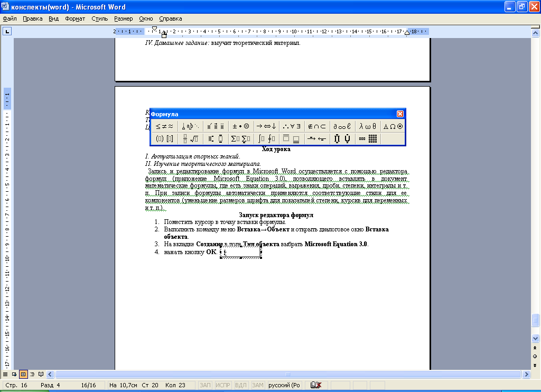Click the split-window handle above vertical scrollbar
Image resolution: width=541 pixels, height=392 pixels.
tap(535, 27)
